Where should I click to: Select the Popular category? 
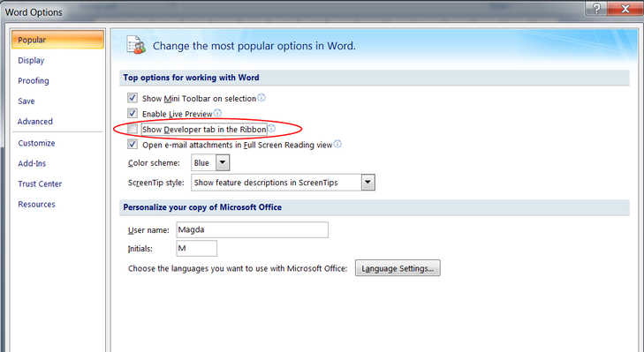(57, 40)
